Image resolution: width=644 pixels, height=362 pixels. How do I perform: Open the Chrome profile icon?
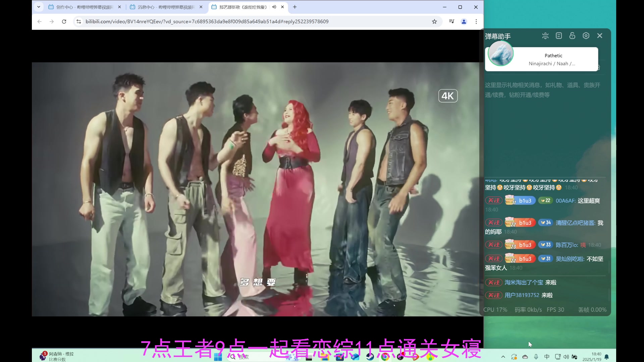pos(464,21)
